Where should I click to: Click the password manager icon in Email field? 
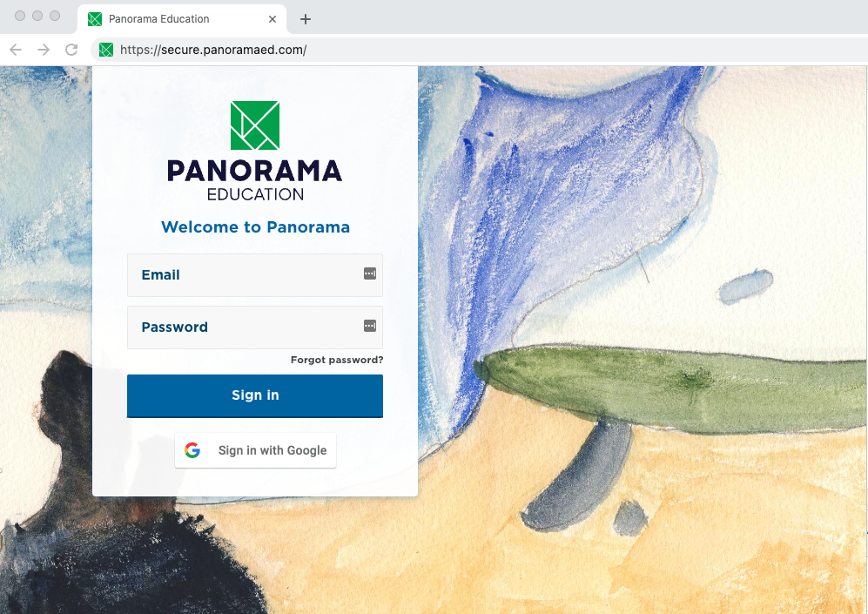coord(370,273)
